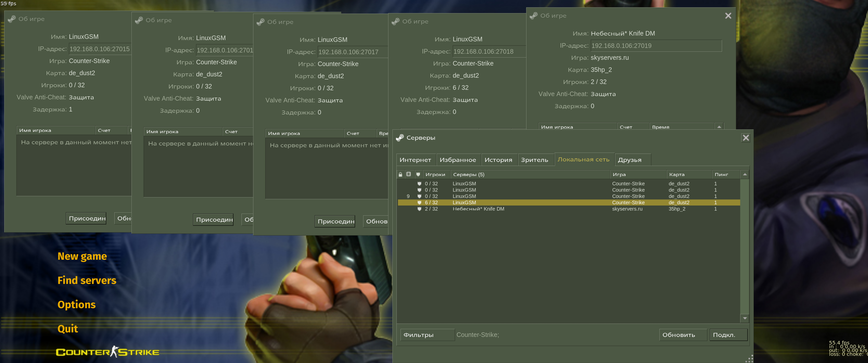Click the IP field showing 192.168.0.106:27019
The height and width of the screenshot is (363, 868).
click(656, 46)
